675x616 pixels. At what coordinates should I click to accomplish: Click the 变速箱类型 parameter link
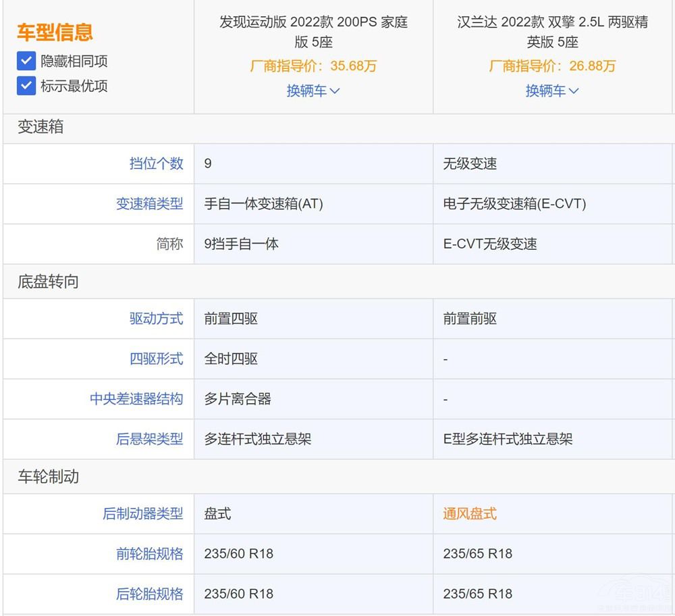(x=149, y=203)
